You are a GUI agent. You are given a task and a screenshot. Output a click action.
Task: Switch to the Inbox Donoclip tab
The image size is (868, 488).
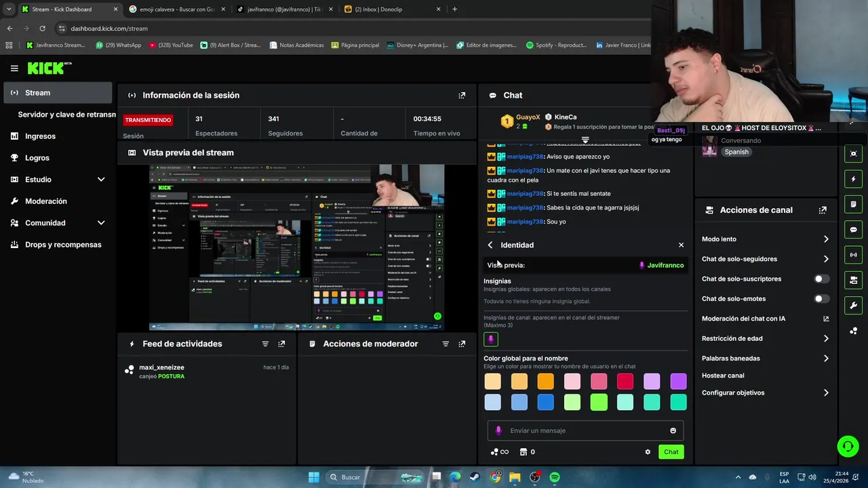pos(392,9)
